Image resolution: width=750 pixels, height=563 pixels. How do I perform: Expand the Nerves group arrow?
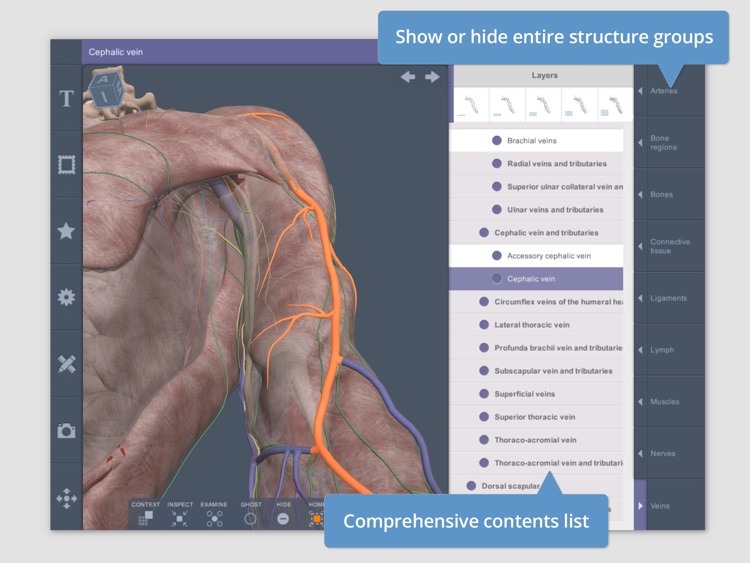[640, 453]
